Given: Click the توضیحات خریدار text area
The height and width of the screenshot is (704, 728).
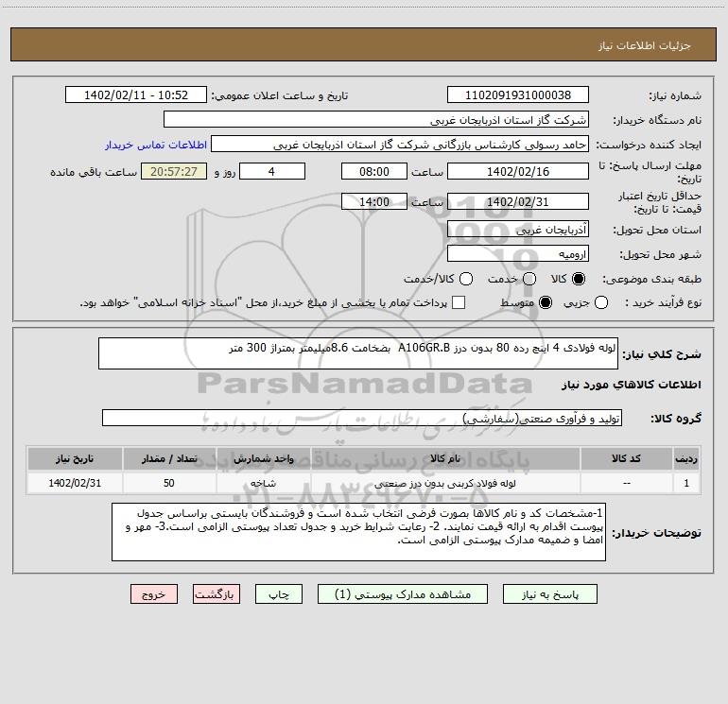Looking at the screenshot, I should pos(358,532).
